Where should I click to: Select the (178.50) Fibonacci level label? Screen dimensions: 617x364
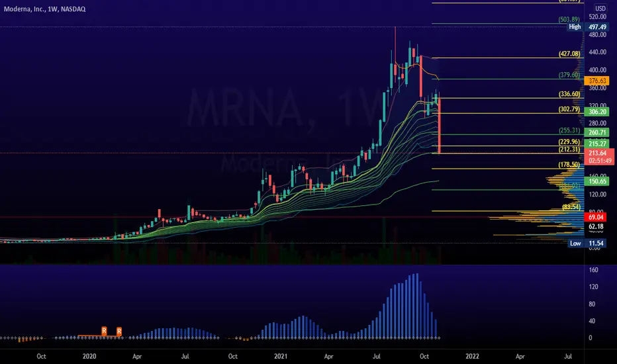(x=569, y=165)
